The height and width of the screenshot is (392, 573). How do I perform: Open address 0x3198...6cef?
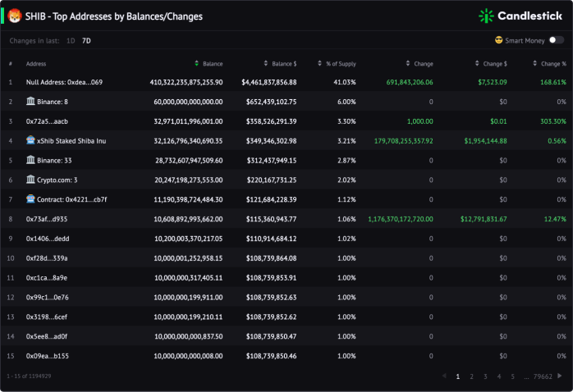coord(47,317)
